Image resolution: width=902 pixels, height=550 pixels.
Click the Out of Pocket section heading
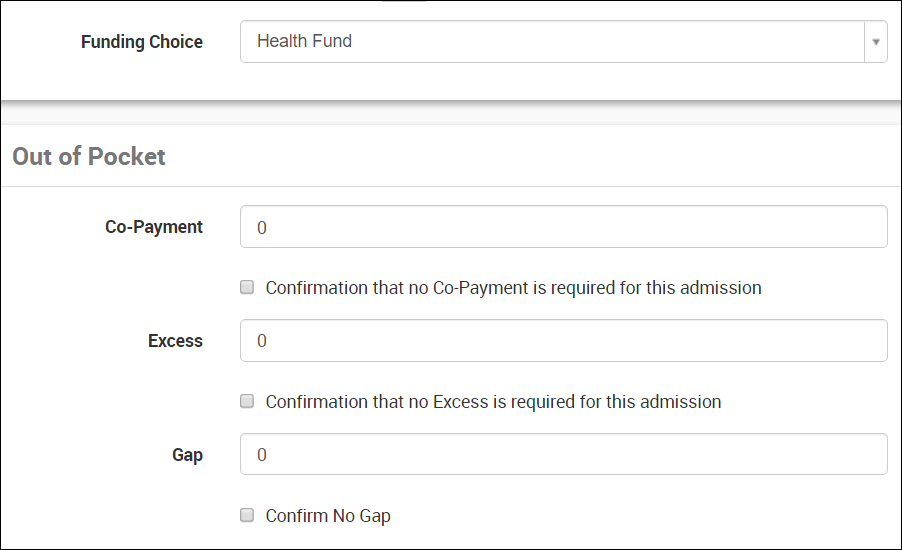click(x=89, y=156)
